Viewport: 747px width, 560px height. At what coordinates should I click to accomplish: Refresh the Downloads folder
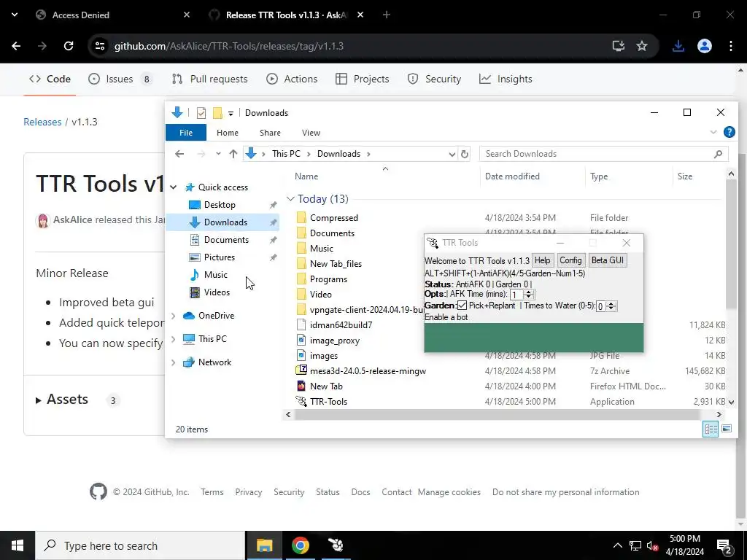click(465, 154)
